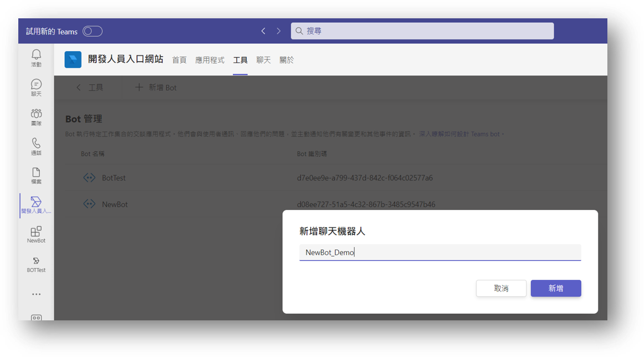Switch to the 聊天 tab in header

(x=263, y=60)
